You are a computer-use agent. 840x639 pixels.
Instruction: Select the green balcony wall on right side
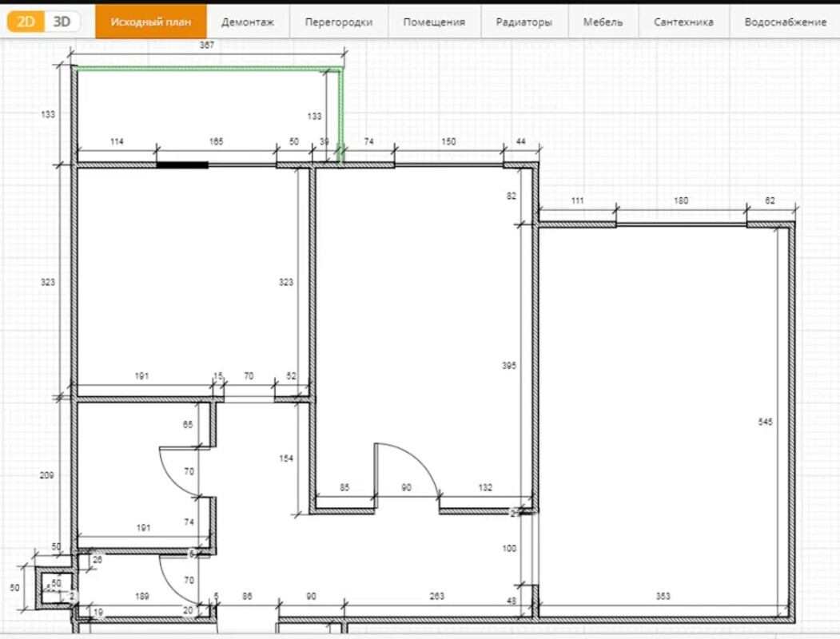coord(342,116)
